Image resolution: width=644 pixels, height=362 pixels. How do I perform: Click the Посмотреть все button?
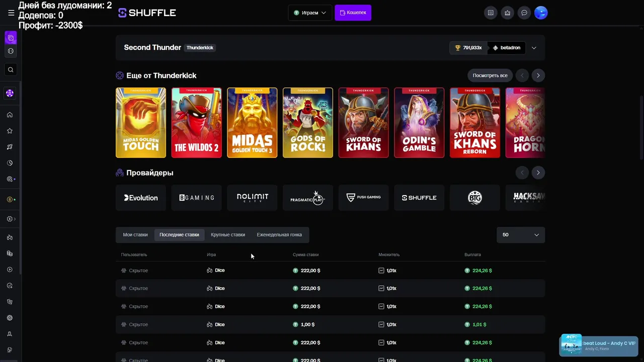point(490,75)
